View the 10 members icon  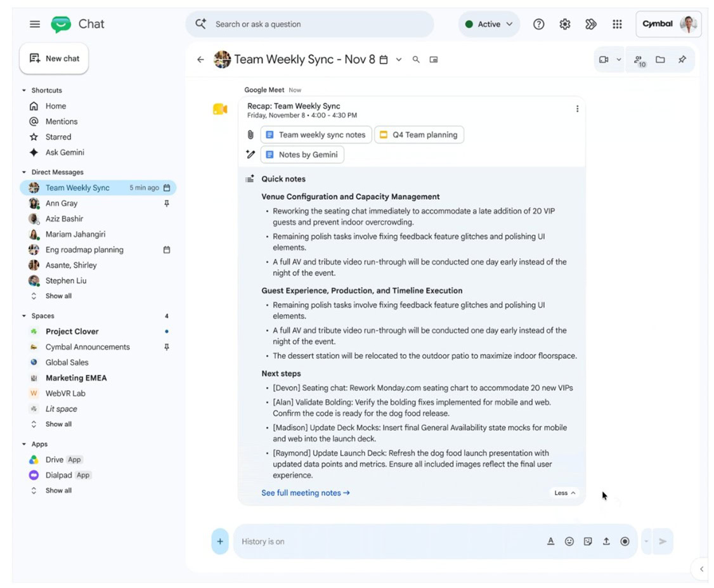pyautogui.click(x=640, y=61)
